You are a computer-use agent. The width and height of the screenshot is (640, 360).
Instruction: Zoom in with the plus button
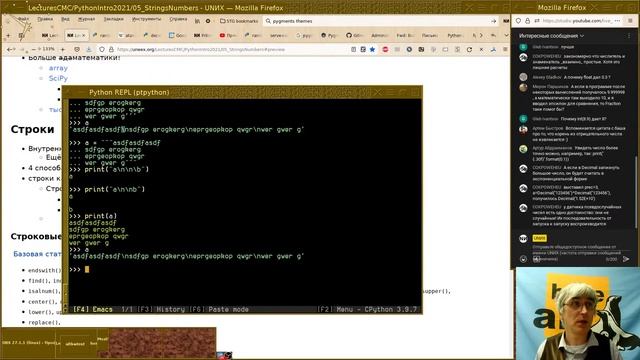tap(62, 49)
